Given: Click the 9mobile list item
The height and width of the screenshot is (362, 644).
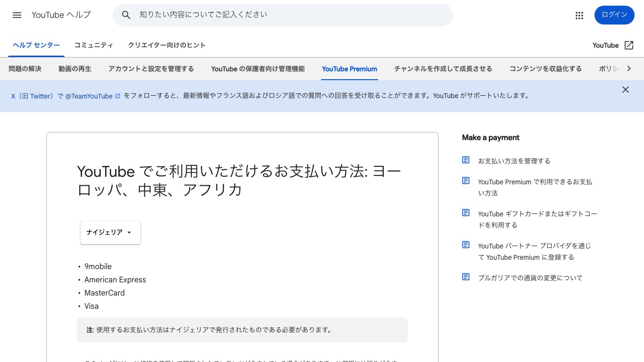Looking at the screenshot, I should pyautogui.click(x=98, y=266).
